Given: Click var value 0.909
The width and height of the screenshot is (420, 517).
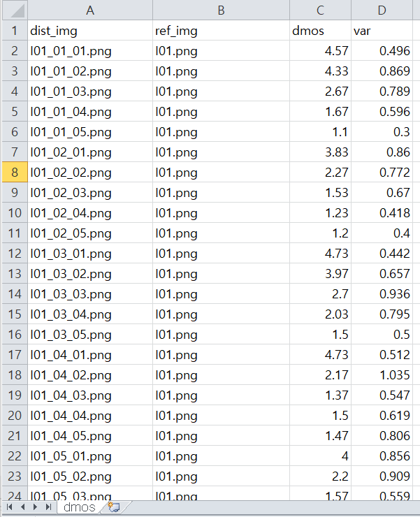Looking at the screenshot, I should point(382,476).
